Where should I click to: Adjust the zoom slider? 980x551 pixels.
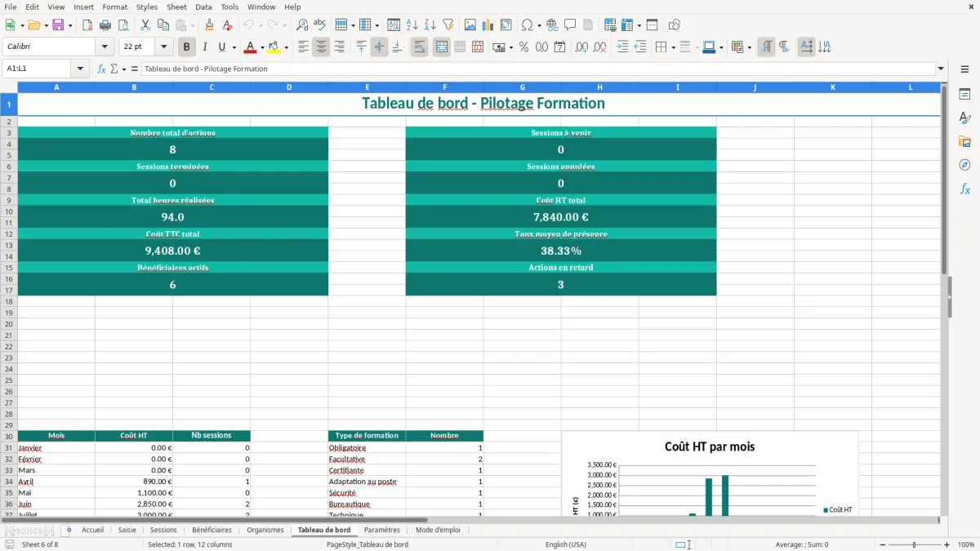[x=914, y=544]
